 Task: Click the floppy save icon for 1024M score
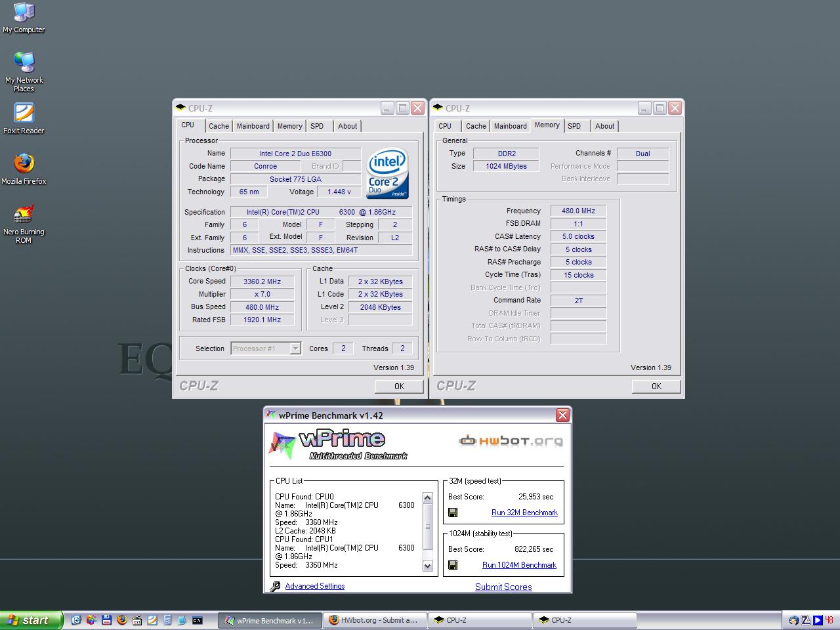tap(453, 565)
